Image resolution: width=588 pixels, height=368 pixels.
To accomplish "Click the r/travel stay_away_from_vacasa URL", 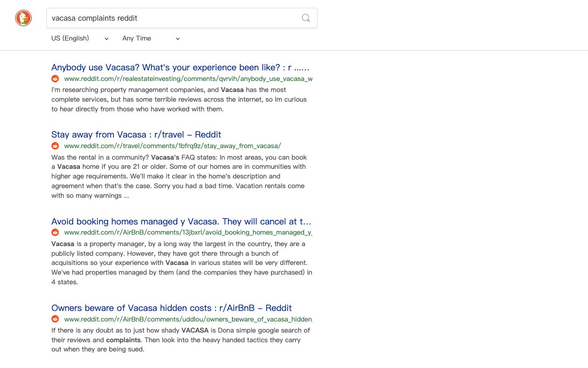I will (x=172, y=146).
